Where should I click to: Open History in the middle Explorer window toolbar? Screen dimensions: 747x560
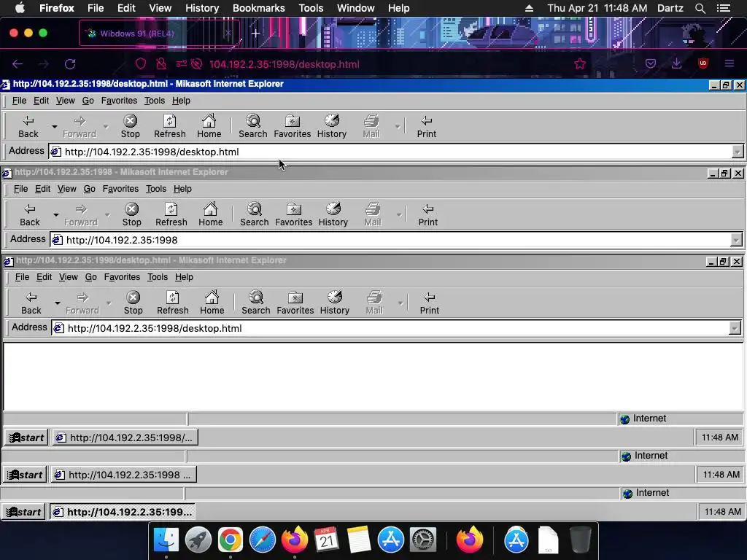click(333, 215)
